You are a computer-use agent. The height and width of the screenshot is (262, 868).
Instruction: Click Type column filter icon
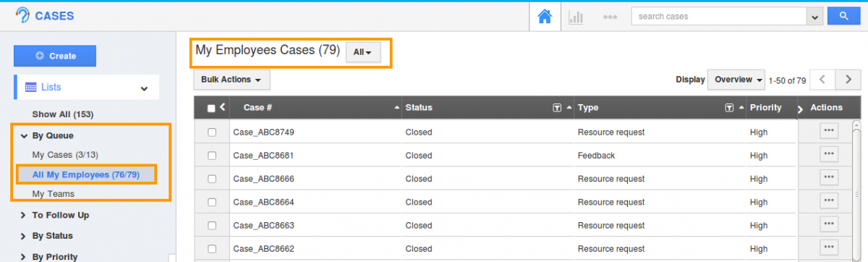[729, 108]
